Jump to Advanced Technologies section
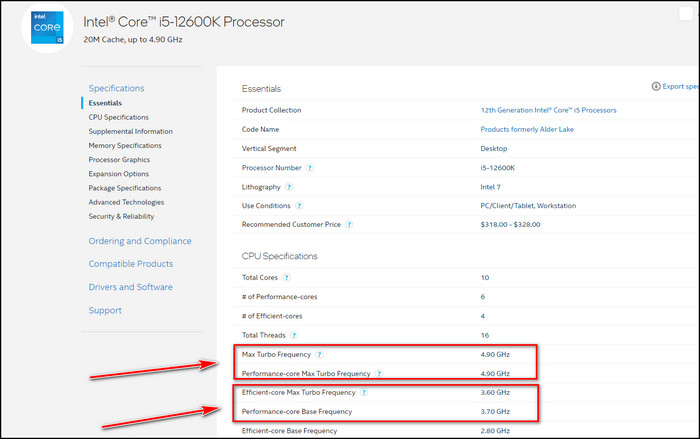700x439 pixels. (126, 202)
